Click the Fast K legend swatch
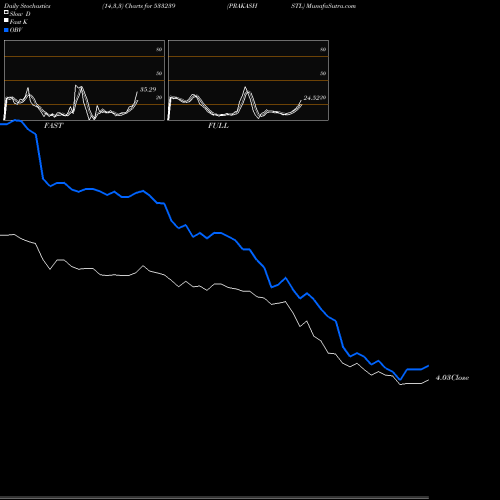The image size is (500, 500). point(6,21)
